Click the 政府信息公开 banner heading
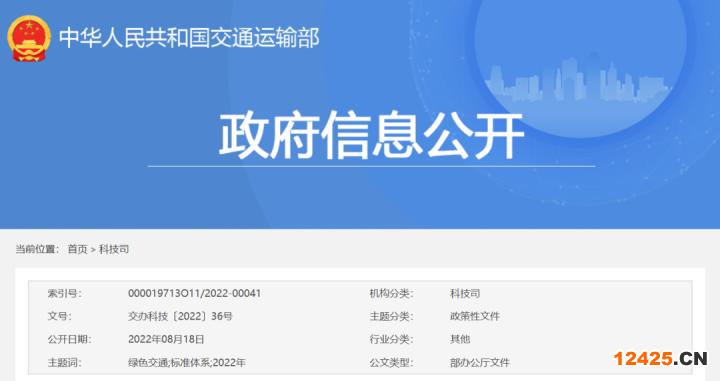 [371, 135]
